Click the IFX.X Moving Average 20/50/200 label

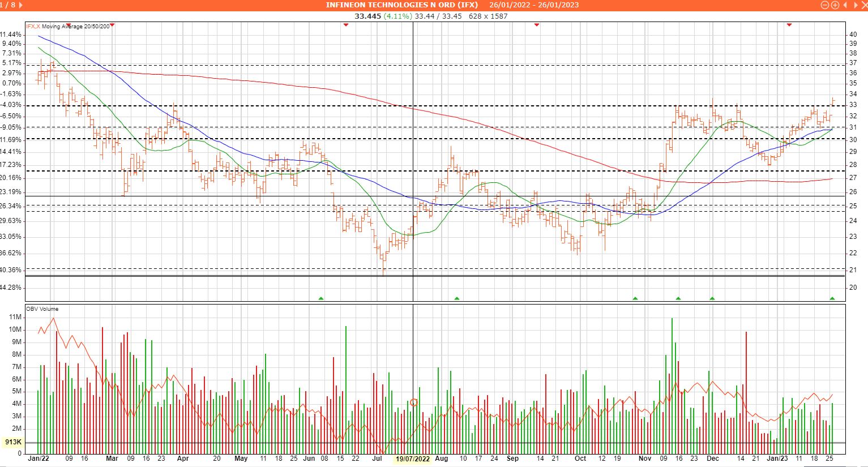pyautogui.click(x=68, y=27)
